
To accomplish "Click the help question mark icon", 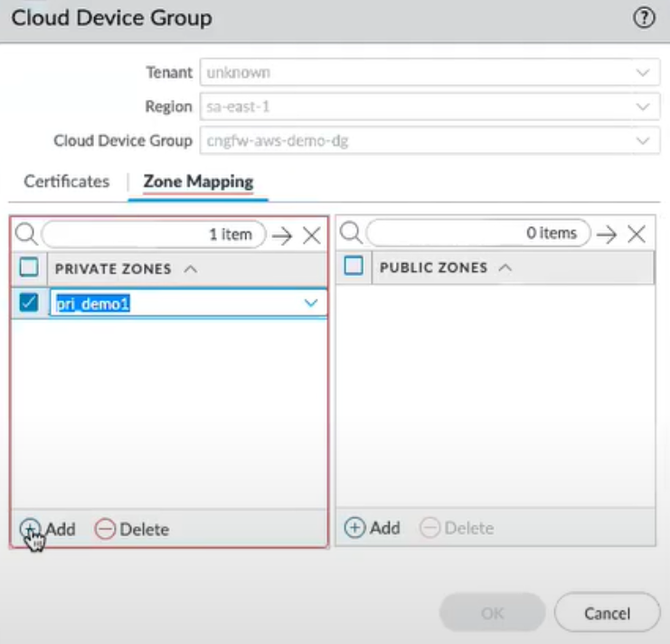I will (644, 19).
